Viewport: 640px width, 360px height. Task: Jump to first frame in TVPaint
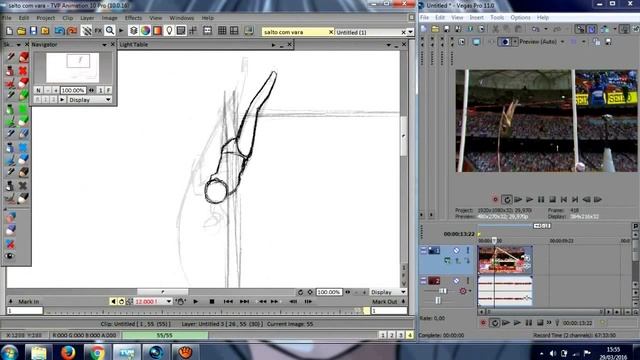pos(228,302)
